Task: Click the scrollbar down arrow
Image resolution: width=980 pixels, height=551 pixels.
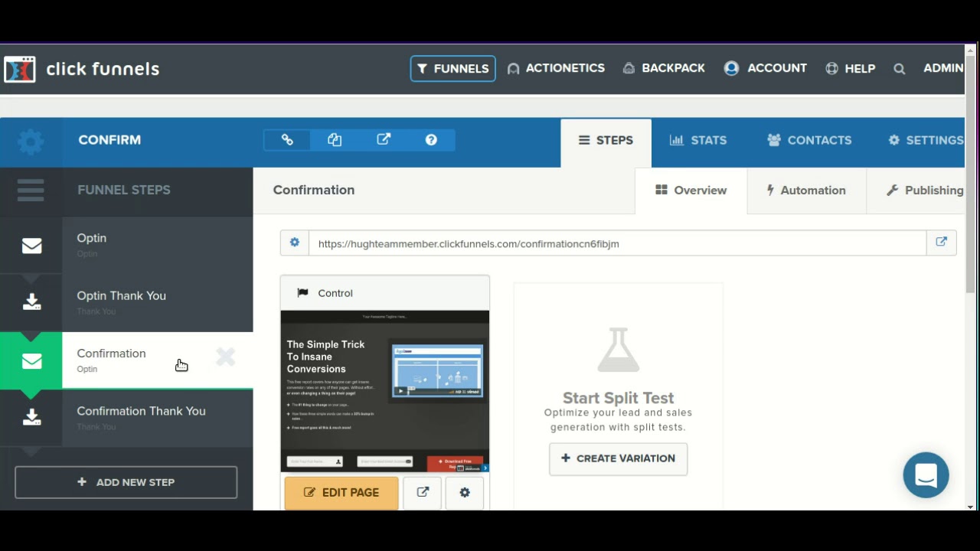Action: point(970,507)
